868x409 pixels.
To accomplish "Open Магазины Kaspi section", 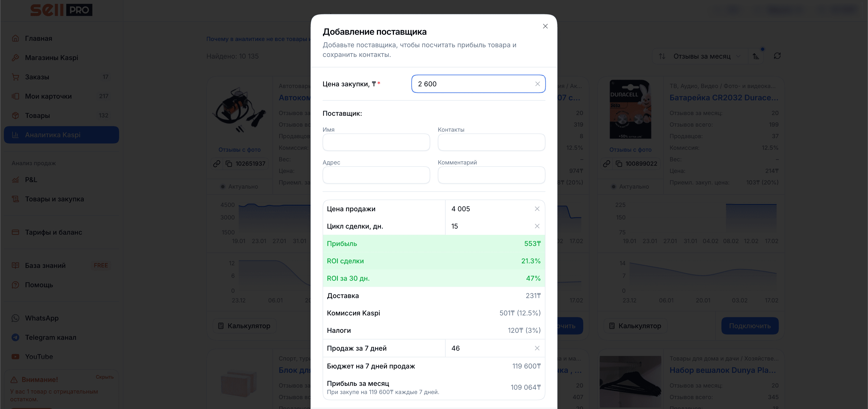I will [x=61, y=58].
